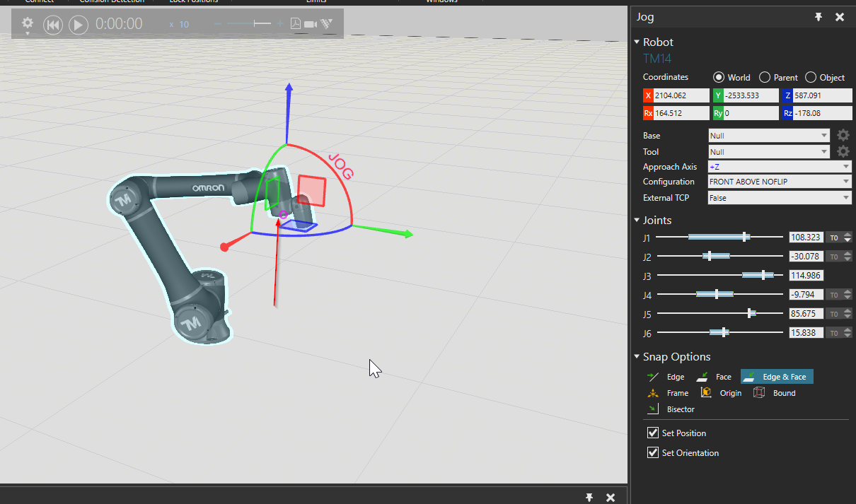Image resolution: width=856 pixels, height=504 pixels.
Task: Open the film strip dropdown icon
Action: [327, 24]
